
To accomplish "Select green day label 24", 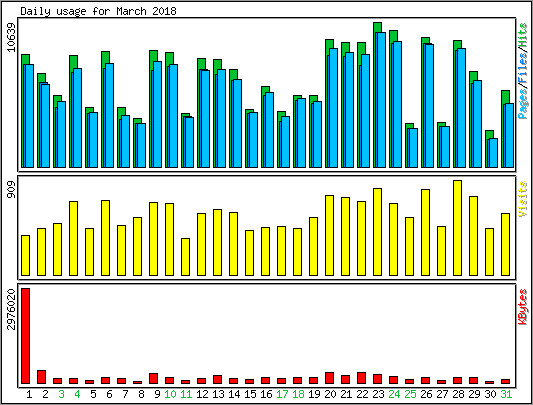I will pyautogui.click(x=394, y=394).
